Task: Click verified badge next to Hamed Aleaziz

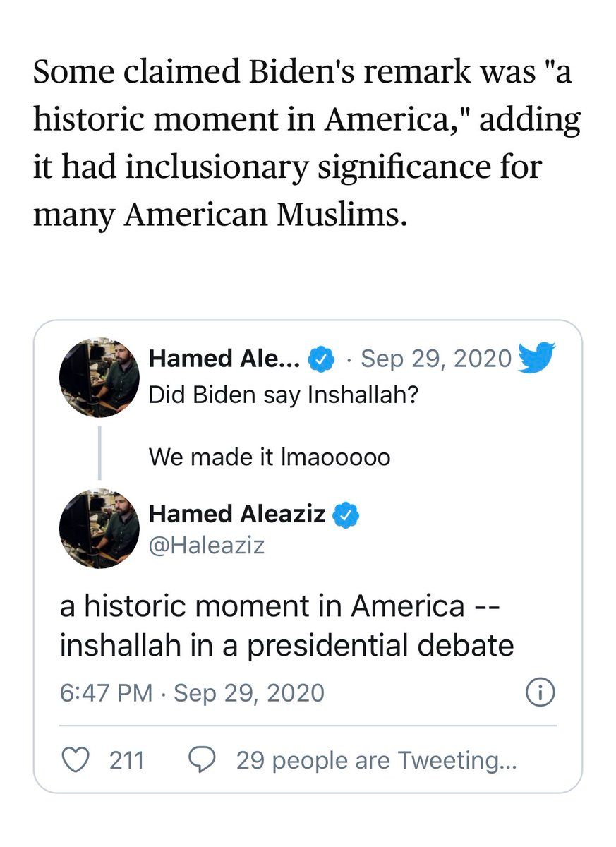Action: (346, 515)
